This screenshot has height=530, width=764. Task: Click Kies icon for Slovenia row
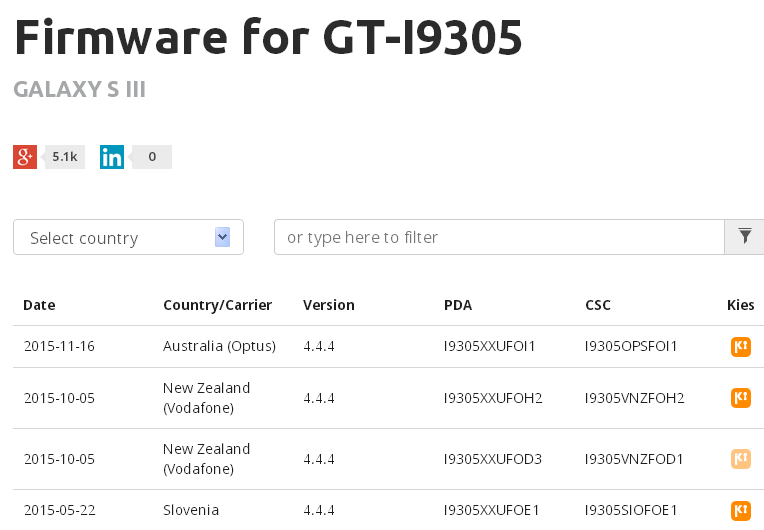point(740,510)
